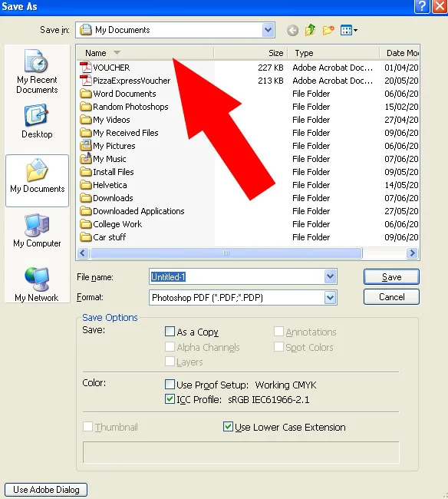448x499 pixels.
Task: Click the Cancel button
Action: pos(391,297)
